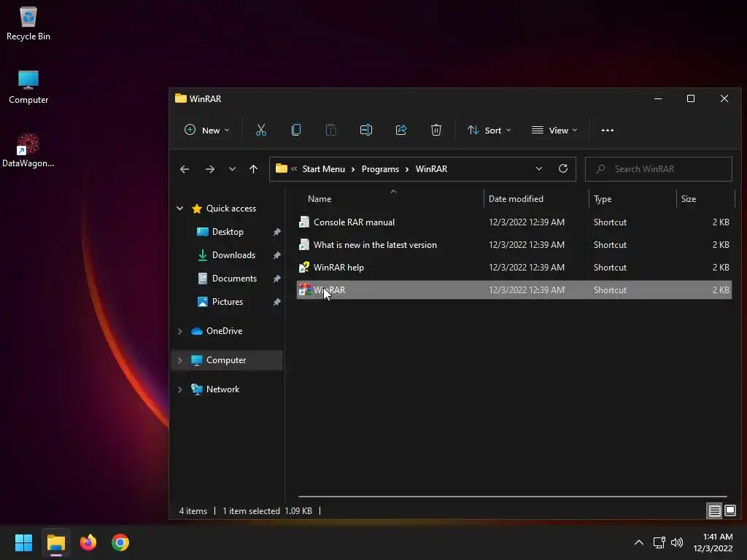Collapse the Quick access tree node
This screenshot has height=560, width=747.
[179, 208]
